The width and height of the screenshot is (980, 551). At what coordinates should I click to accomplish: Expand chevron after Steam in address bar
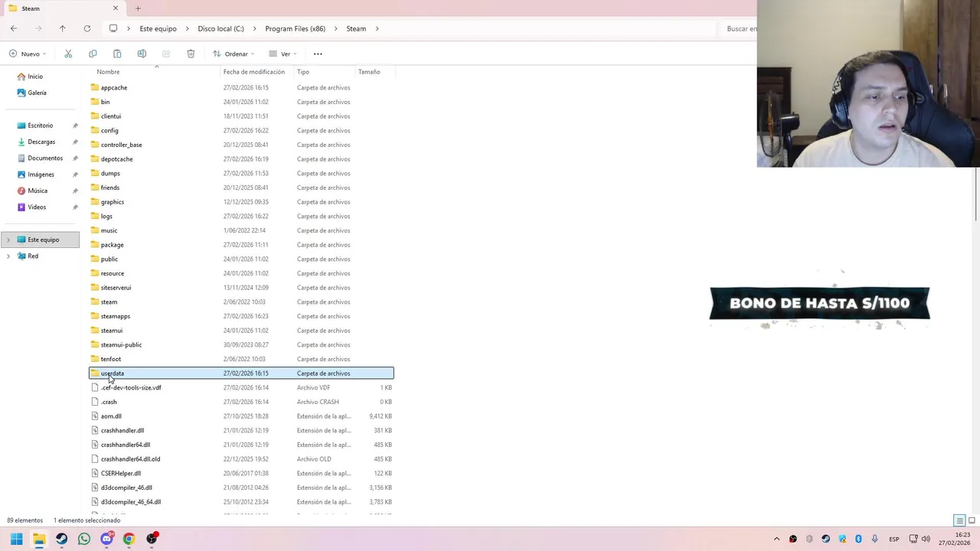[377, 28]
